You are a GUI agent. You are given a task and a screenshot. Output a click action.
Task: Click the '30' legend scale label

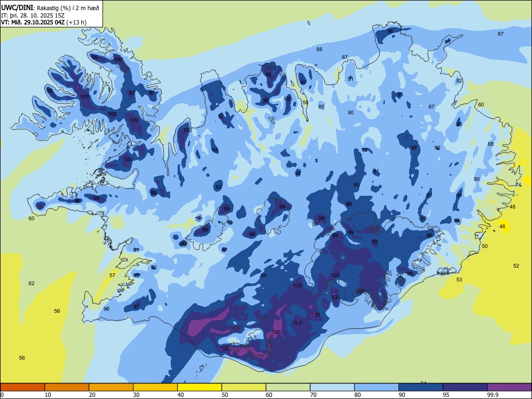[x=136, y=395]
